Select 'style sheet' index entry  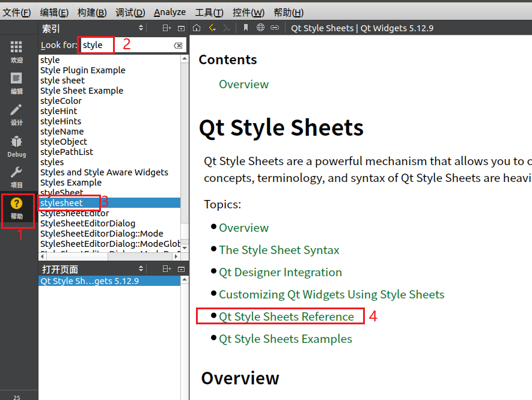click(109, 80)
